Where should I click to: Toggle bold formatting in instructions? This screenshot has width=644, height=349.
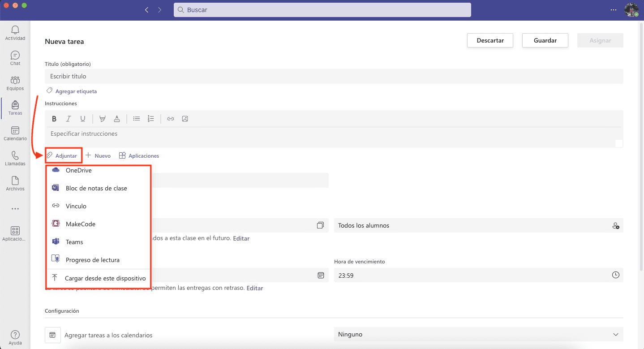click(x=54, y=119)
